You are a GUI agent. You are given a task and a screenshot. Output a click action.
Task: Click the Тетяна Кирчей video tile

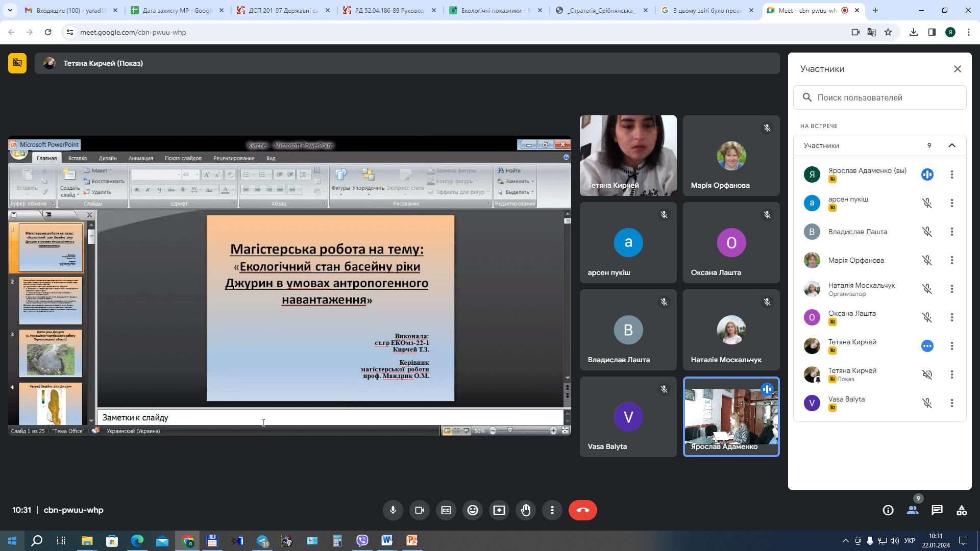[x=628, y=156]
